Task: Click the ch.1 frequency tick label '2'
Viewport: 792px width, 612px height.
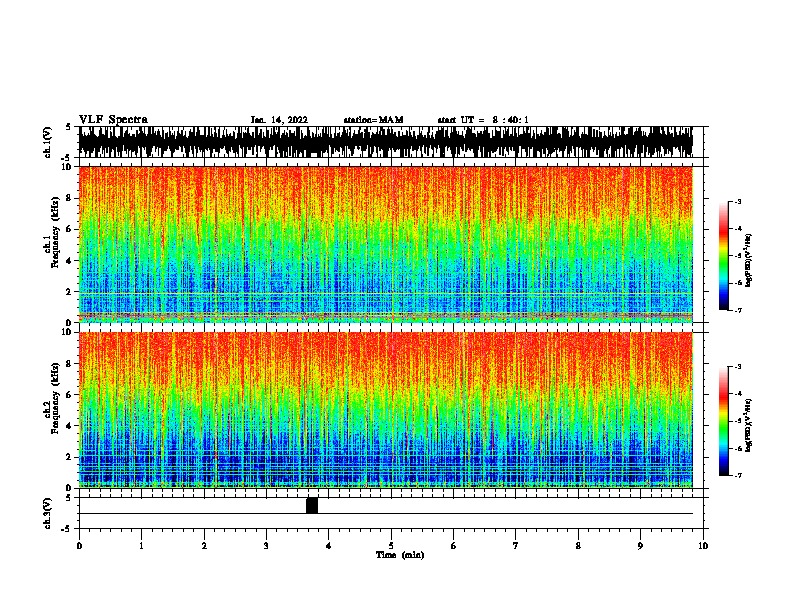Action: 70,291
